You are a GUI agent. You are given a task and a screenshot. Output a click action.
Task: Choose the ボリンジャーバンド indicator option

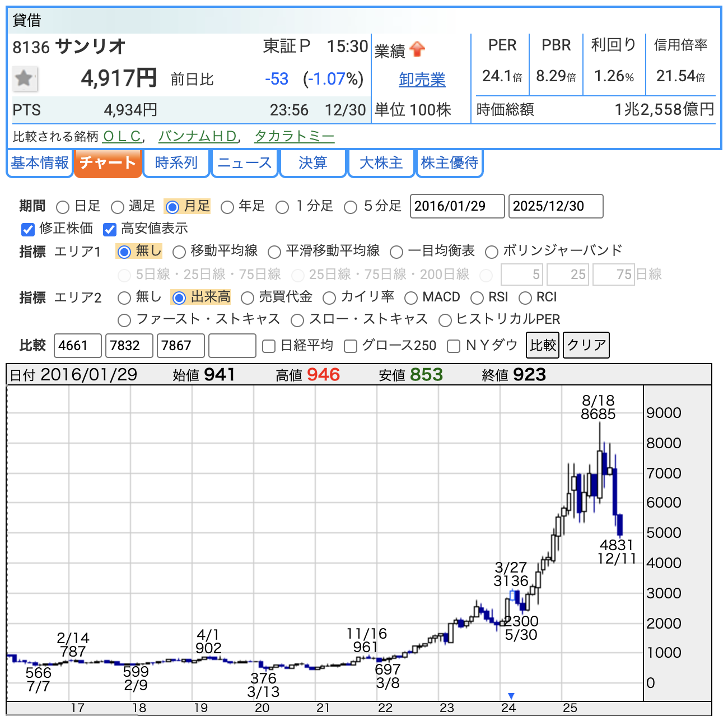(x=492, y=252)
